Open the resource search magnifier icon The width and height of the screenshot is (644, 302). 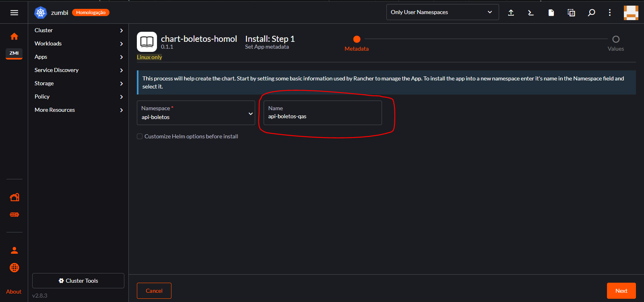tap(591, 12)
